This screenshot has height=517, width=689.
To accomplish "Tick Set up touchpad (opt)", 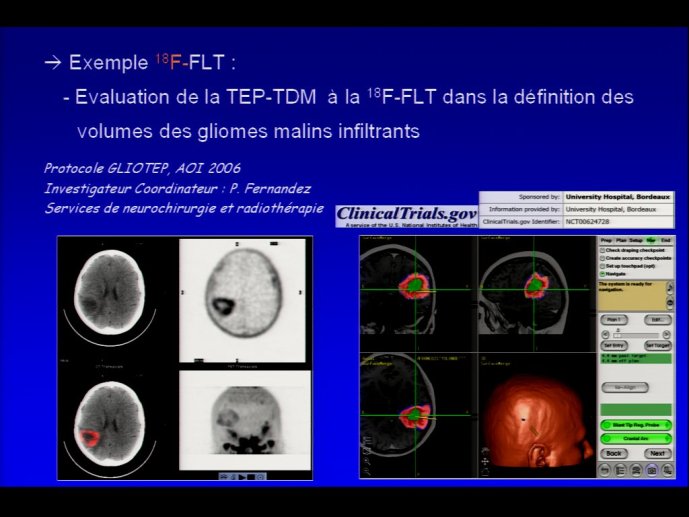I will coord(603,266).
